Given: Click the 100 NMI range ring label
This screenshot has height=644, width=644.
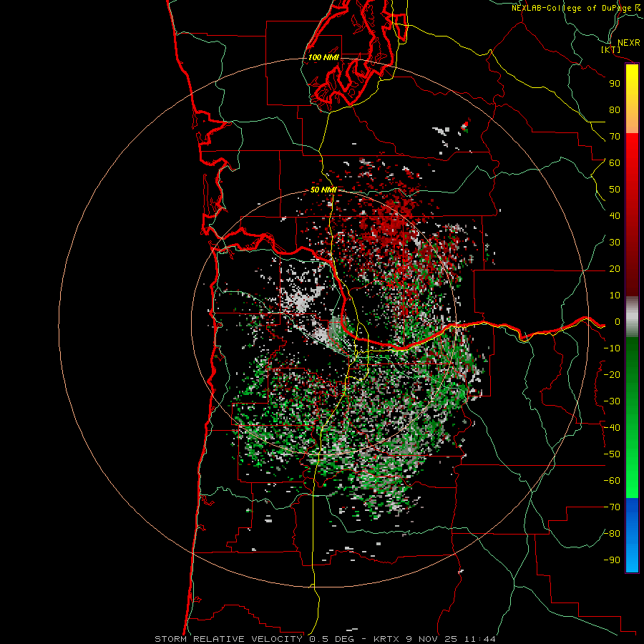Looking at the screenshot, I should (323, 57).
